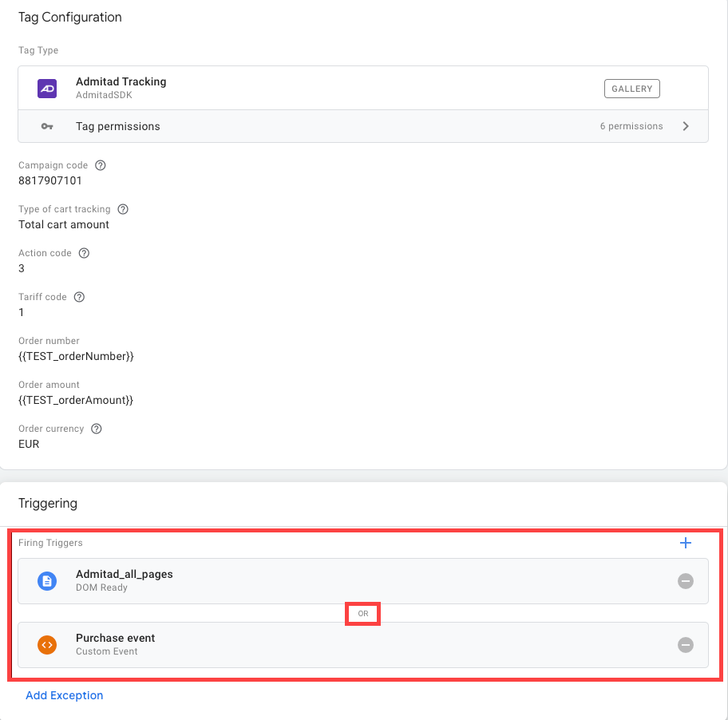Remove the Purchase event trigger

685,645
